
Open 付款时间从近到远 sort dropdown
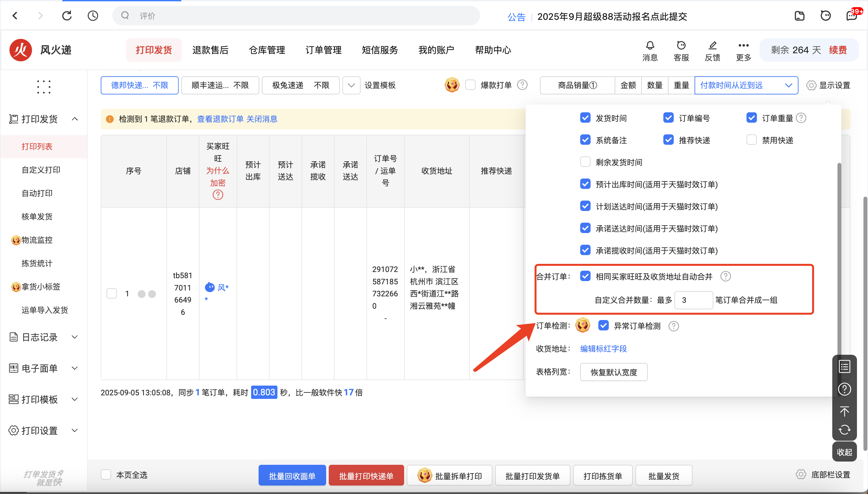click(x=746, y=85)
